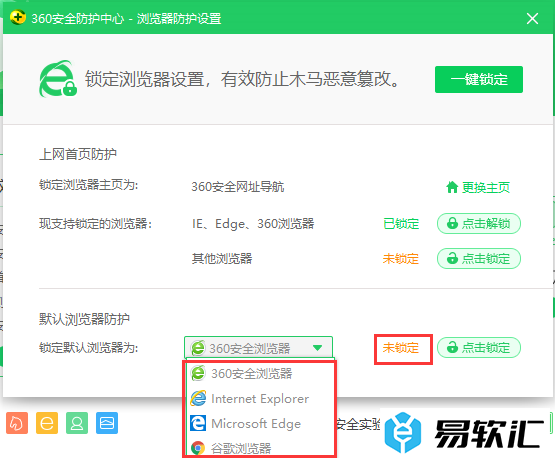Click the 上网首页防护 section heading
Screen dimensions: 555x458
pyautogui.click(x=78, y=154)
